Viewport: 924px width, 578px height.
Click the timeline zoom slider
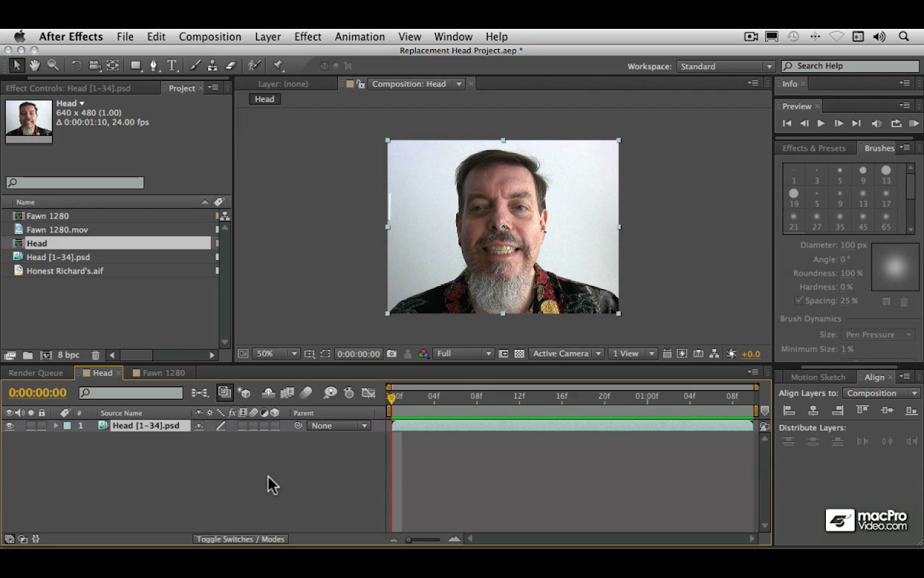click(409, 540)
